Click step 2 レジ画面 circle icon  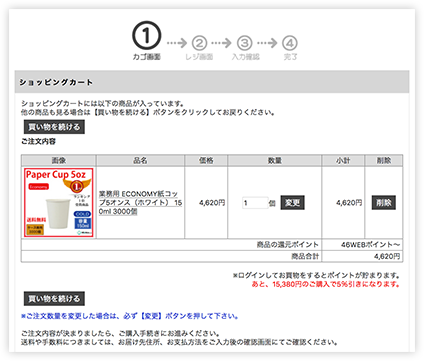(199, 43)
